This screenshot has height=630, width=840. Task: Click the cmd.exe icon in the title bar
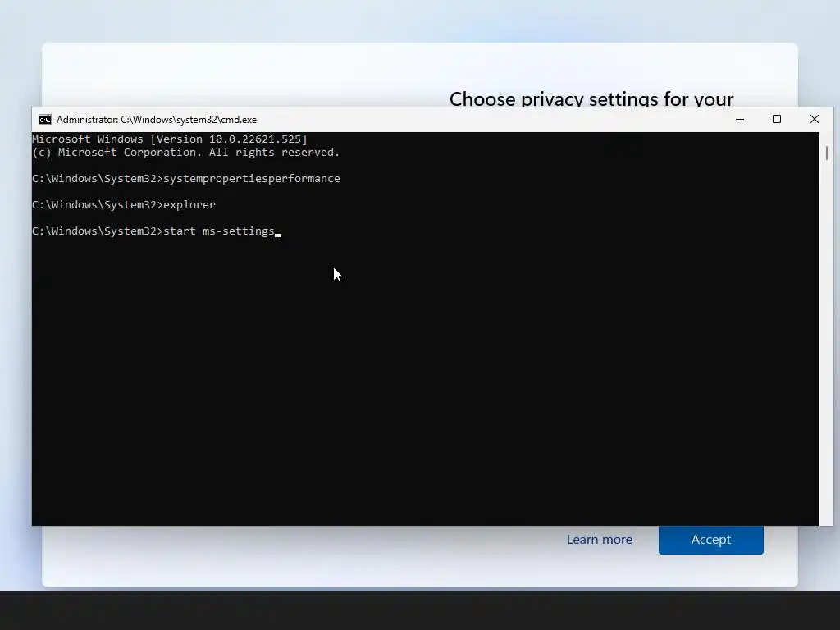pos(45,120)
